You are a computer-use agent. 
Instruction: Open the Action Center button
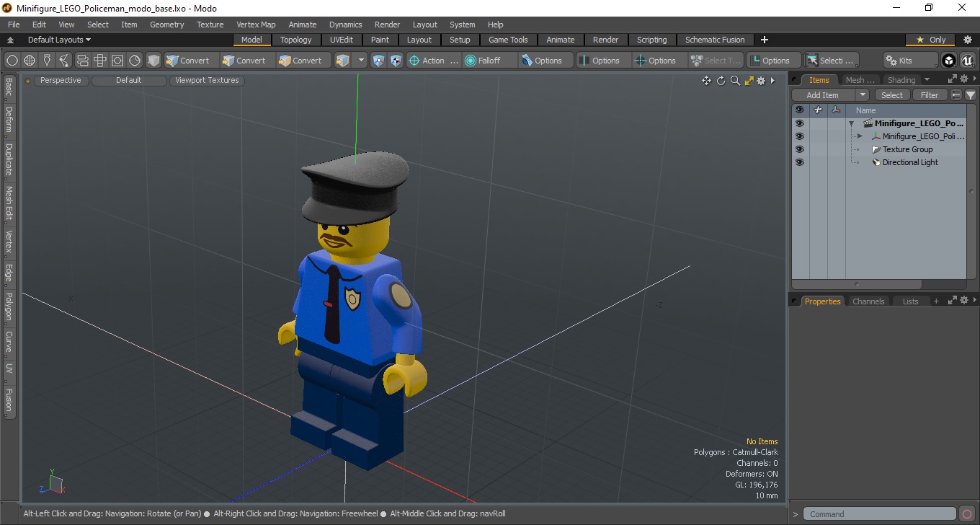pyautogui.click(x=433, y=61)
